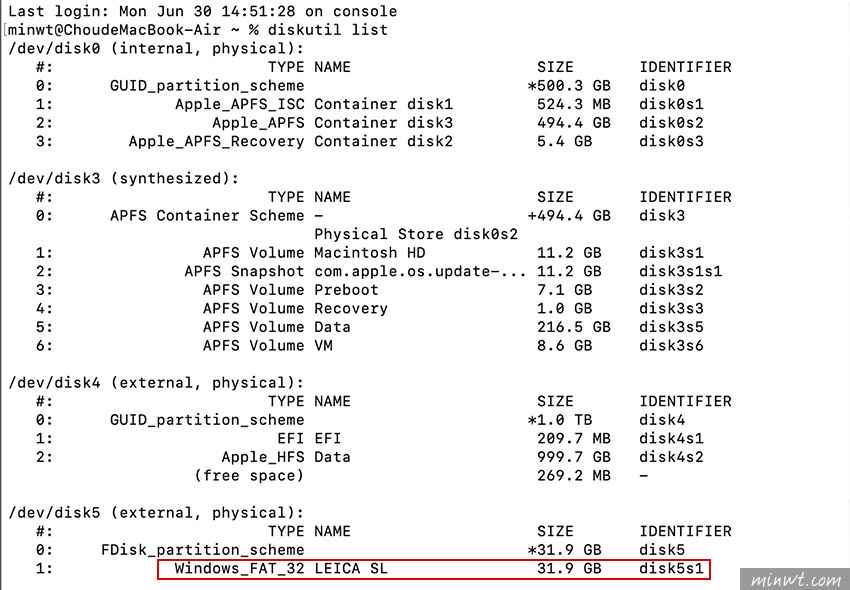Viewport: 850px width, 590px height.
Task: Click the disk3s6 VM identifier
Action: pos(671,345)
